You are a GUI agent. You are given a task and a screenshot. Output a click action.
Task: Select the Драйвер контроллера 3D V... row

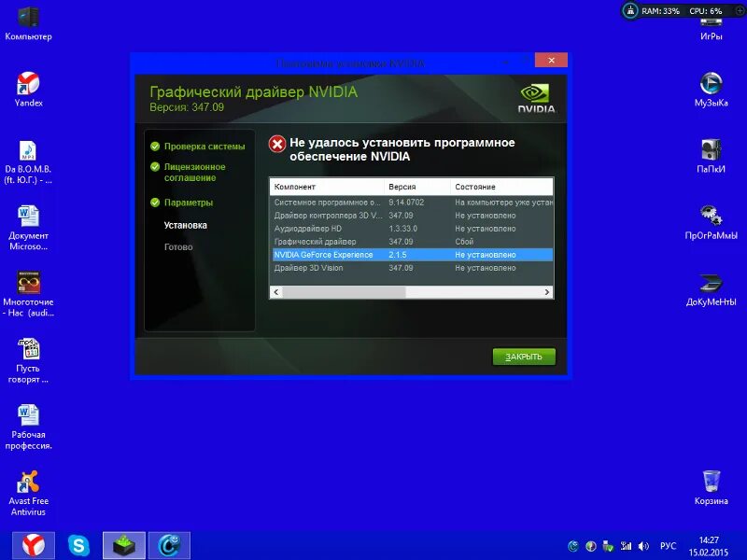[412, 216]
